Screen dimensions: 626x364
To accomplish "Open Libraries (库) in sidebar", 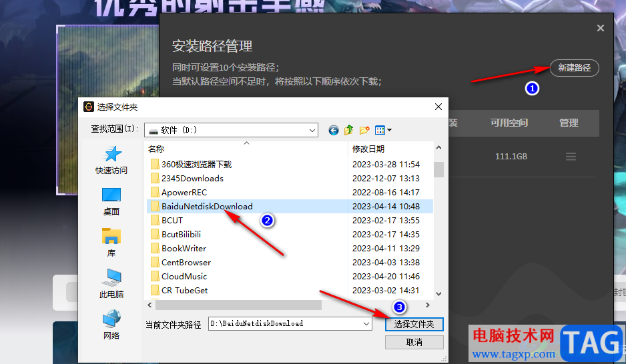I will [x=111, y=243].
